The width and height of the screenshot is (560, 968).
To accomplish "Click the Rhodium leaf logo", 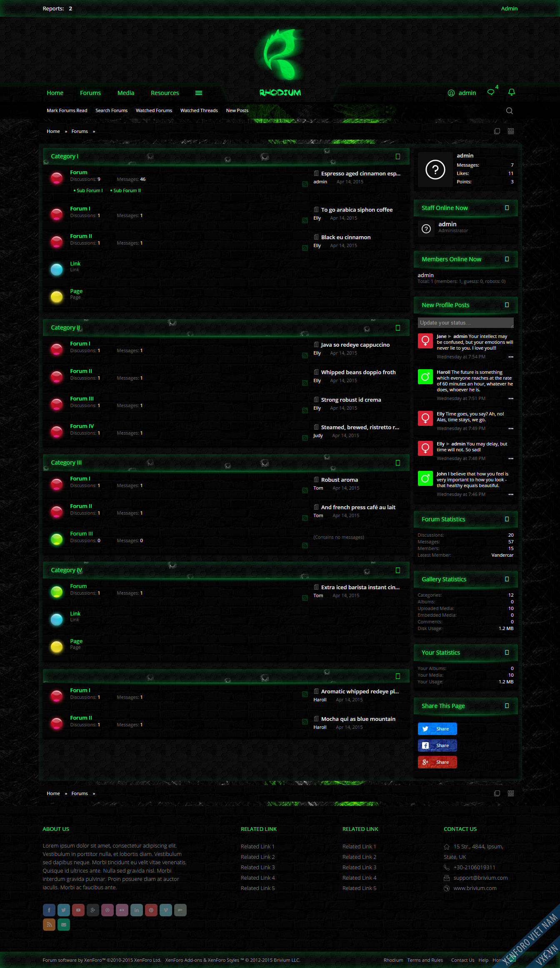I will [280, 54].
